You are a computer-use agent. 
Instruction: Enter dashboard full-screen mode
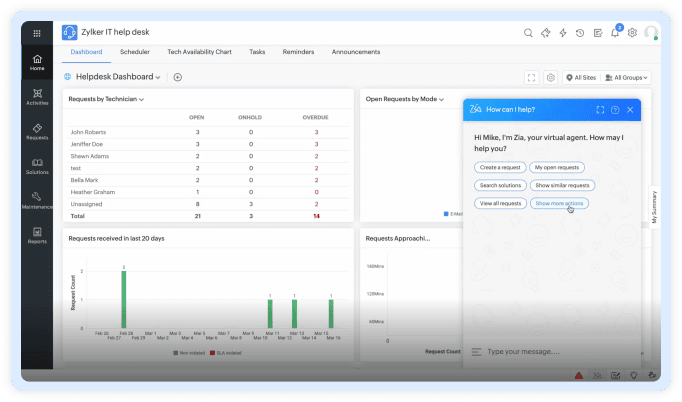click(532, 77)
